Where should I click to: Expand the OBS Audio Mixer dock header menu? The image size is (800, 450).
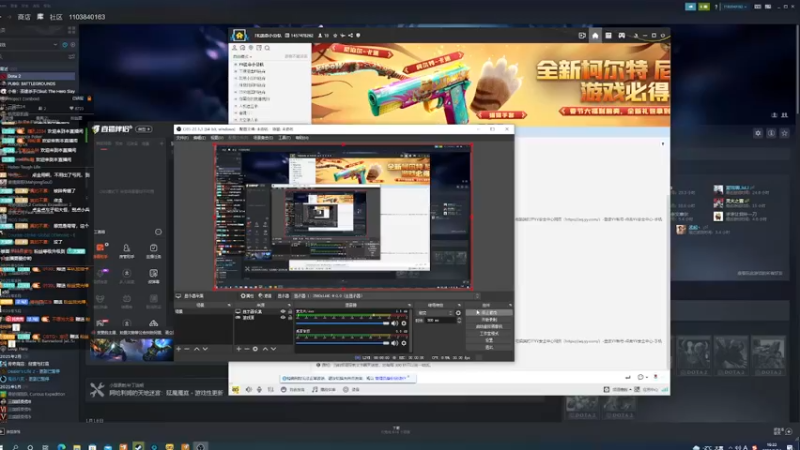tap(409, 305)
